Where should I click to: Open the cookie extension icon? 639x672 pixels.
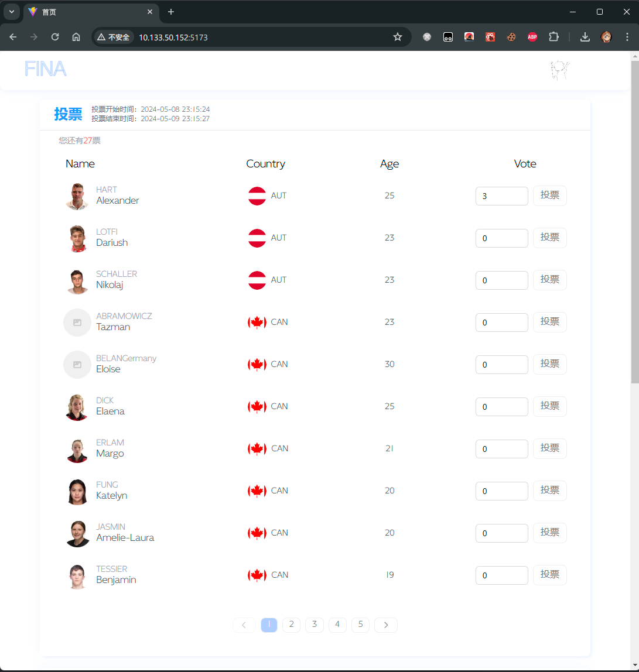click(x=511, y=37)
